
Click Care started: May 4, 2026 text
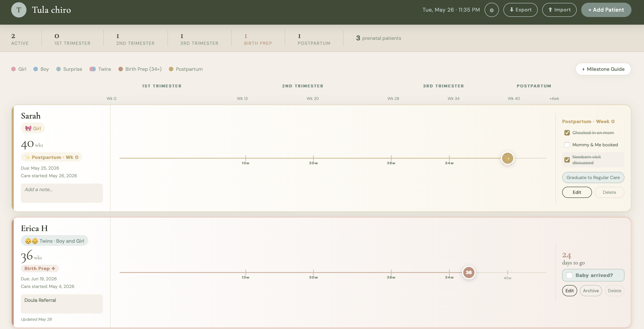tap(48, 287)
